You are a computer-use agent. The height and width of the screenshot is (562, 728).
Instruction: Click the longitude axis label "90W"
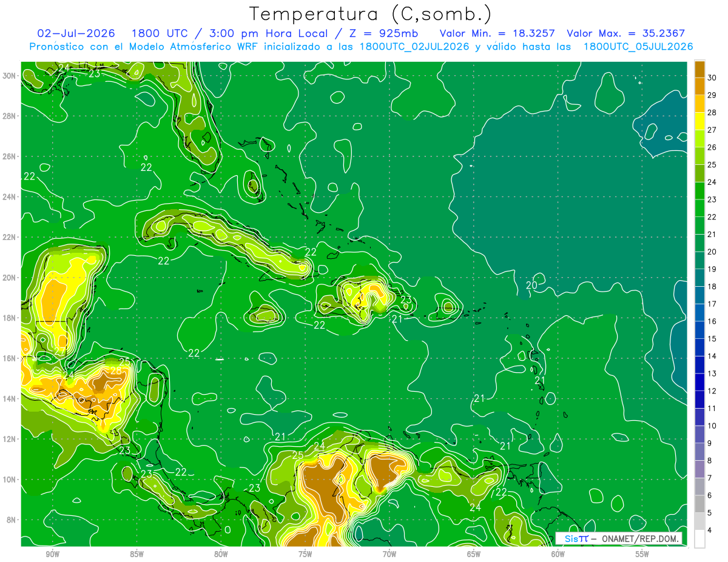pos(52,554)
